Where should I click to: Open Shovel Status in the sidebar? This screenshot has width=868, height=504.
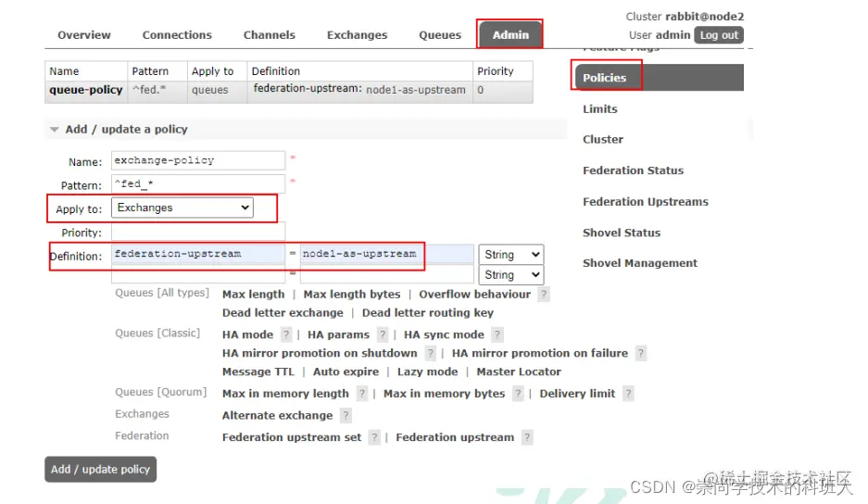coord(621,233)
